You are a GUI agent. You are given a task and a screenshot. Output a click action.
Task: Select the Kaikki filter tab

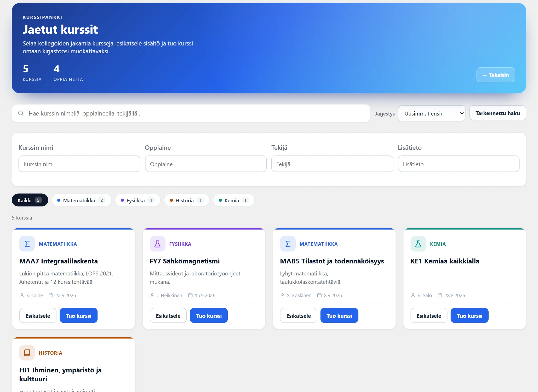[30, 200]
